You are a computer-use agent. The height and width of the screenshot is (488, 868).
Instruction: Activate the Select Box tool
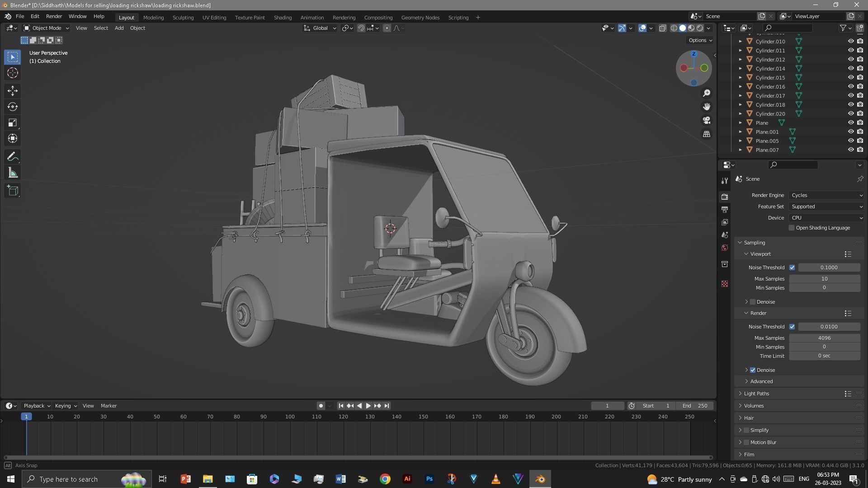pyautogui.click(x=13, y=57)
